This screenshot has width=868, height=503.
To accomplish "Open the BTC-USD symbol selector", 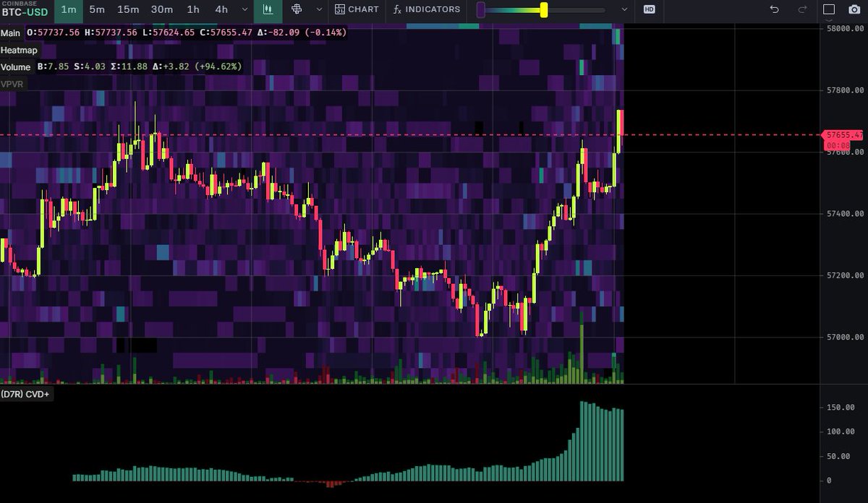I will pos(25,10).
